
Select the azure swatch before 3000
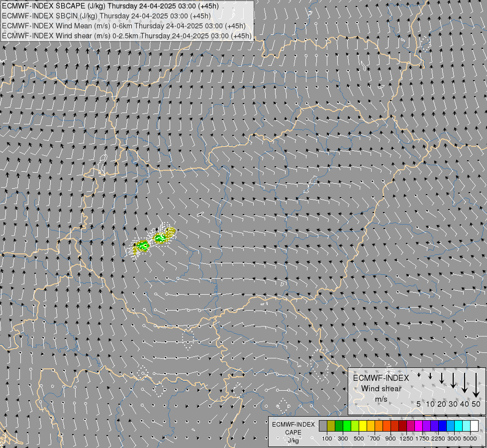(x=450, y=426)
